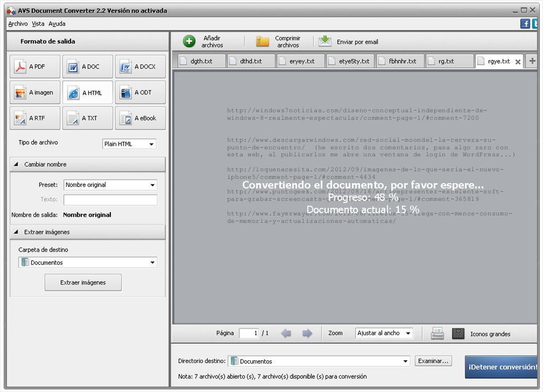Click the printer icon in the bottom toolbar

(x=437, y=333)
